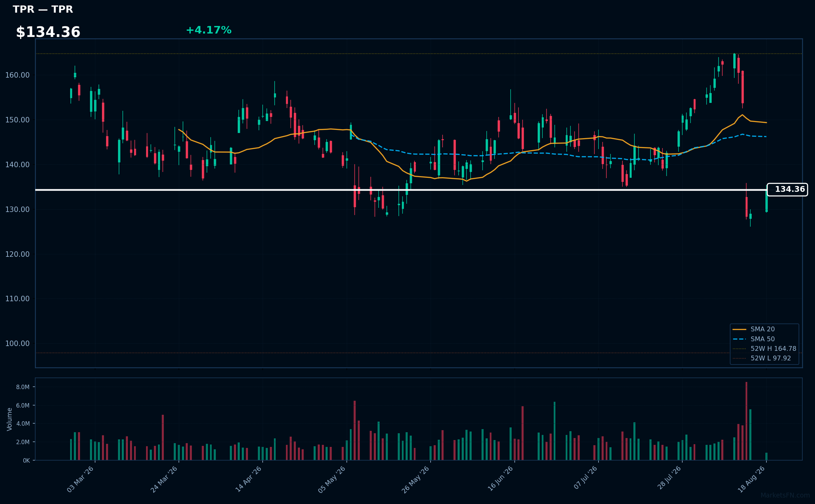Select the large "$134.36" price header
Screen dimensions: 815x504
[48, 32]
